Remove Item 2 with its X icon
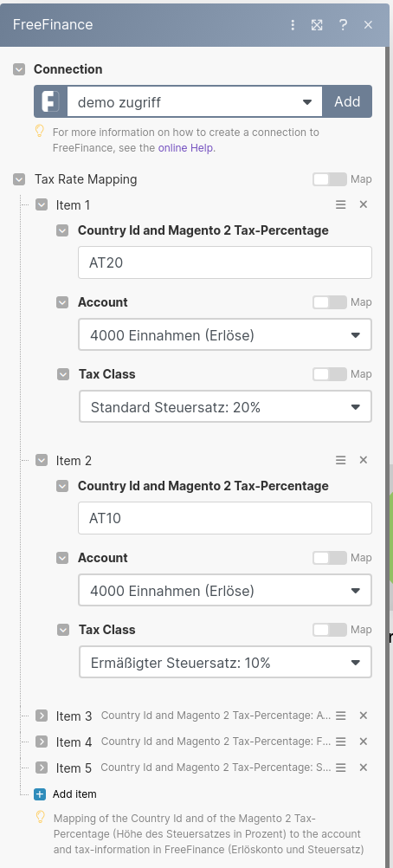The width and height of the screenshot is (393, 868). coord(363,460)
